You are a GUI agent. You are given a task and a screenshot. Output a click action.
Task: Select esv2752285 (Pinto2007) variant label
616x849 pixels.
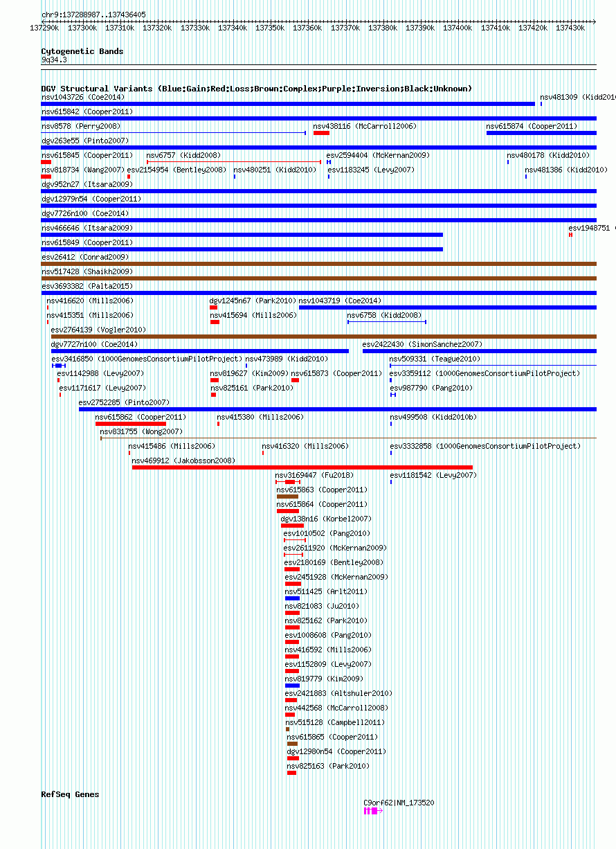click(x=124, y=402)
